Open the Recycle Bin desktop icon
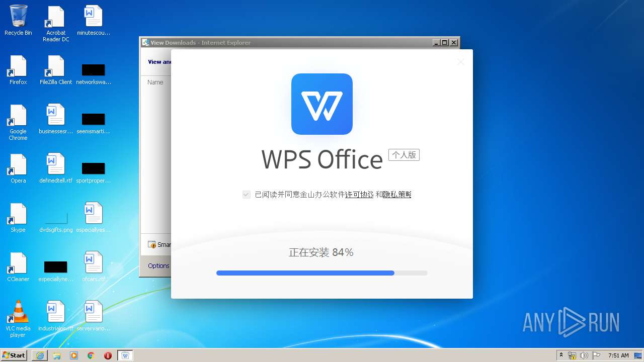The width and height of the screenshot is (644, 362). [x=18, y=20]
